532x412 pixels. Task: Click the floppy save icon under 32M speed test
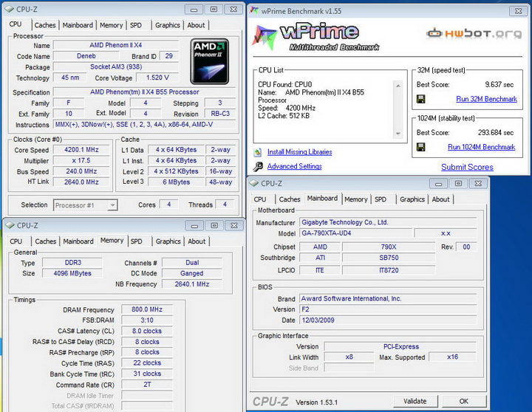click(420, 99)
